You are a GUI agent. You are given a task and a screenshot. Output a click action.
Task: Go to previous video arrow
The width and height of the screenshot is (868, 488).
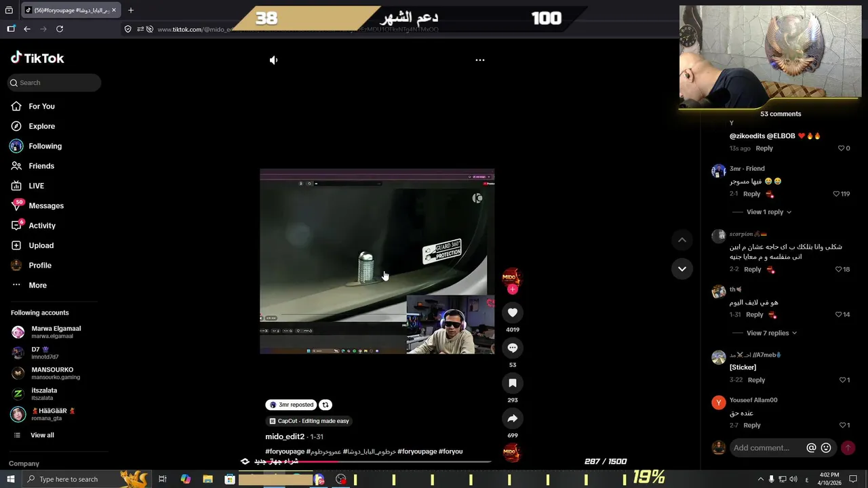click(682, 240)
